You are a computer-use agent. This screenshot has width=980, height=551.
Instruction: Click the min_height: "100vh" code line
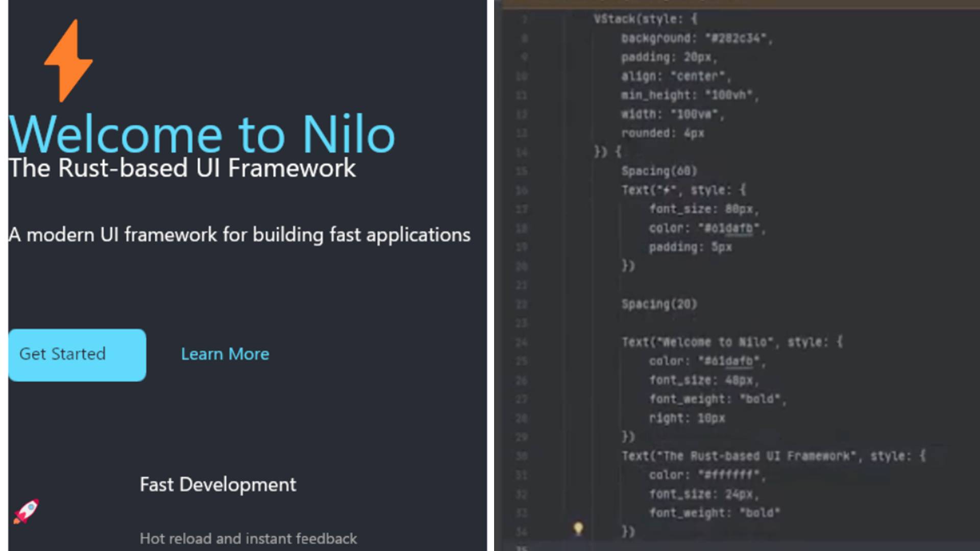pyautogui.click(x=689, y=95)
